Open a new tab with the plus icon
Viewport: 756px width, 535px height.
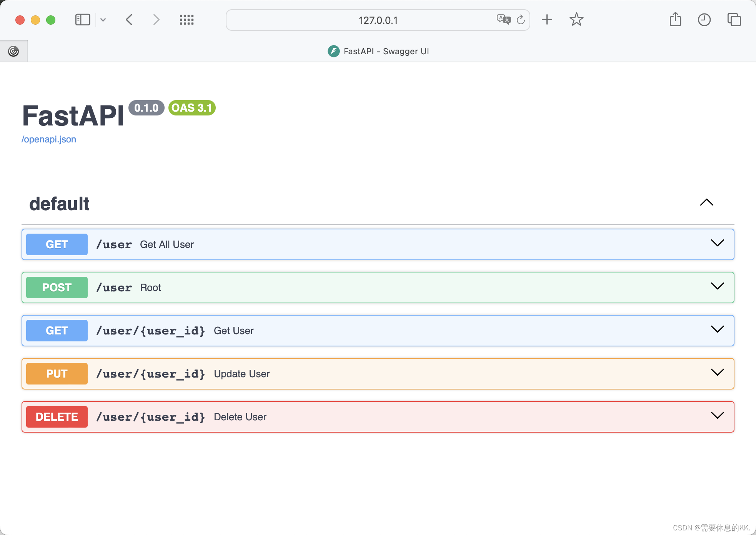[x=547, y=20]
